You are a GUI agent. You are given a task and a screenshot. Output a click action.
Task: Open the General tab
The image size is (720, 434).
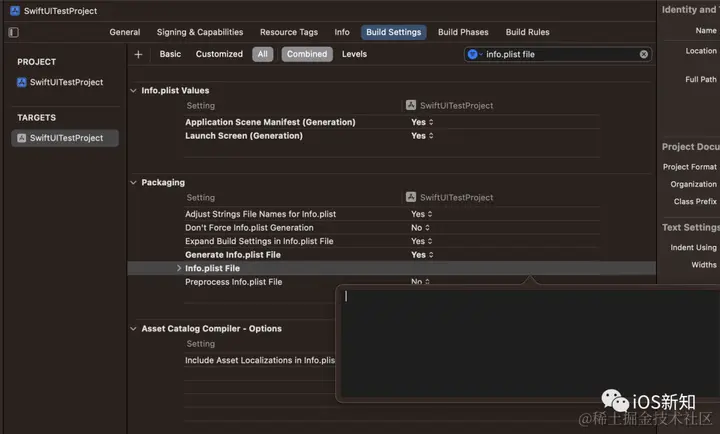click(124, 32)
